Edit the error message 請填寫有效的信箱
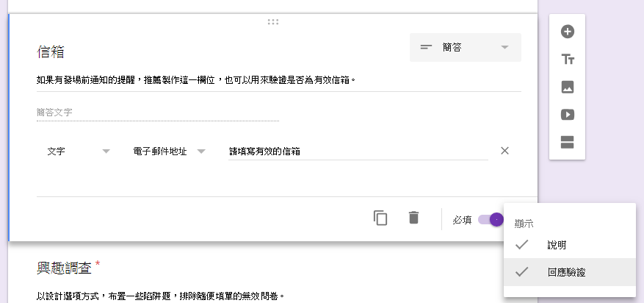 pos(358,151)
